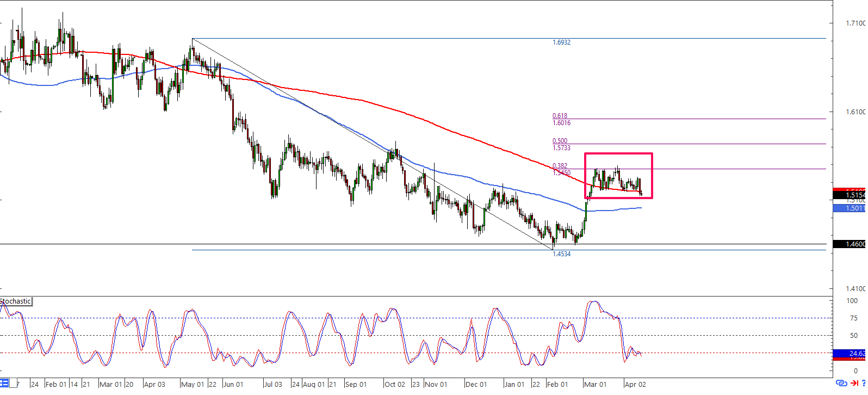Viewport: 868px width, 395px height.
Task: Click the 0.500 Fibonacci level label
Action: click(560, 141)
